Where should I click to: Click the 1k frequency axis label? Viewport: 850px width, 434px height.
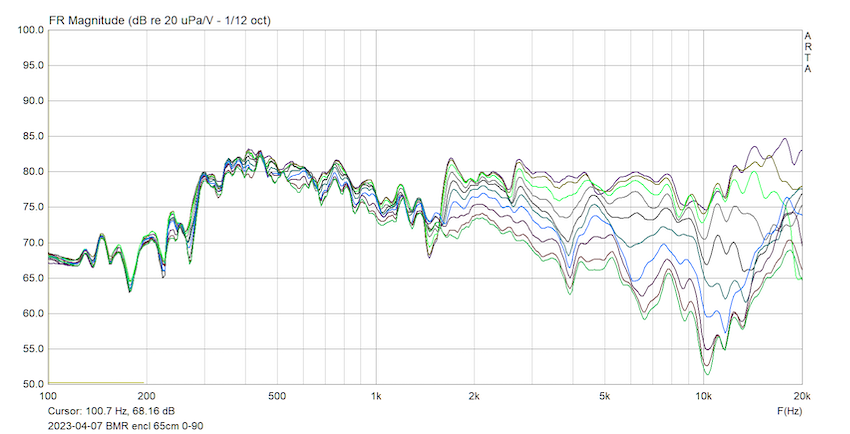coord(376,397)
